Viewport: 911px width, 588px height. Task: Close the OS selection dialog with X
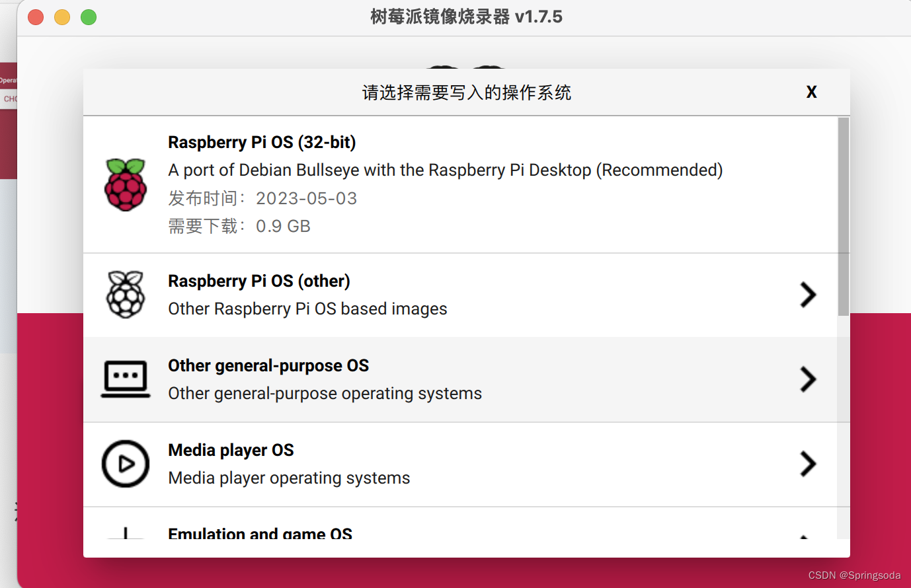click(x=811, y=92)
